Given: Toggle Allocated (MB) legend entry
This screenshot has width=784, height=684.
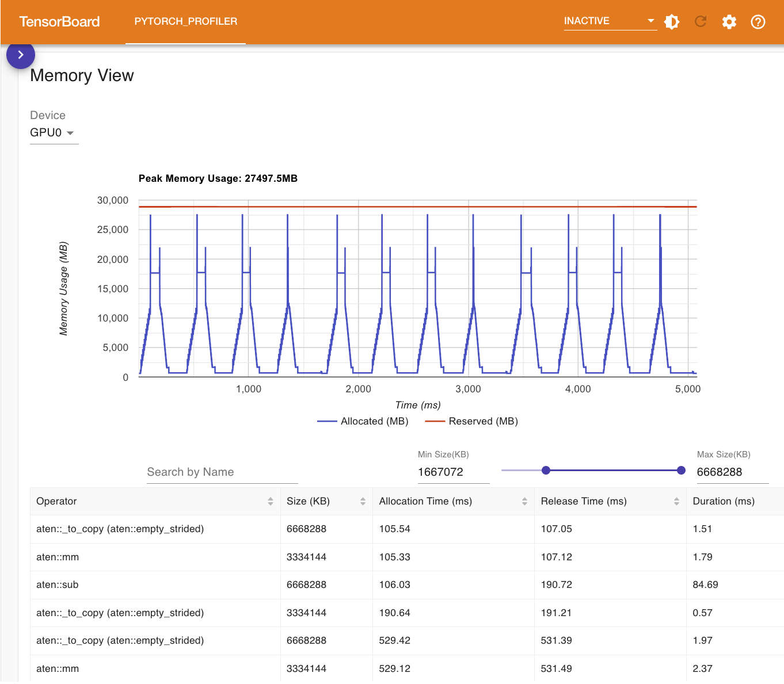Looking at the screenshot, I should [x=363, y=422].
